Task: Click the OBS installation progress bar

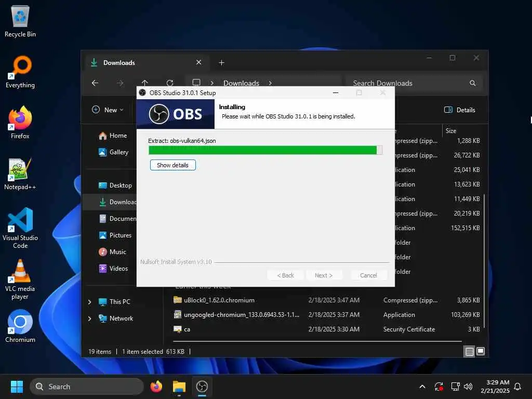Action: coord(265,150)
